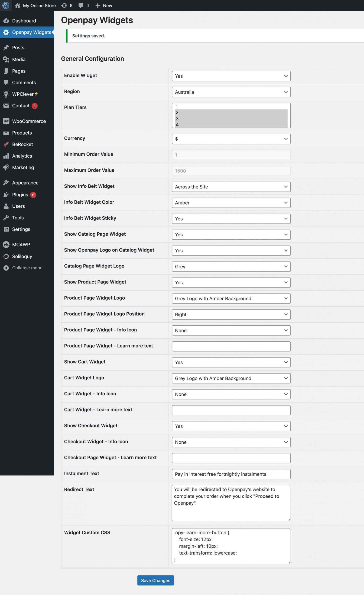Click the Users person icon
This screenshot has height=595, width=364.
[x=6, y=206]
